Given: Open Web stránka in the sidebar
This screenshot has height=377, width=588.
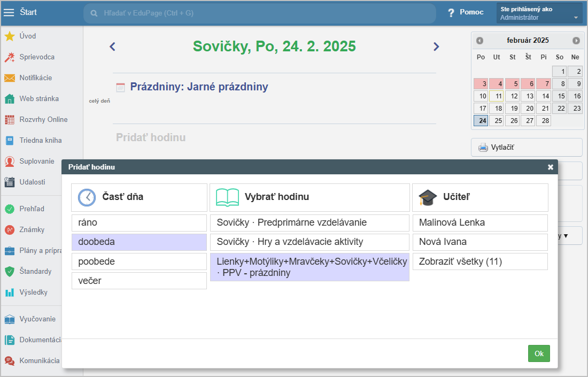Looking at the screenshot, I should (x=39, y=99).
